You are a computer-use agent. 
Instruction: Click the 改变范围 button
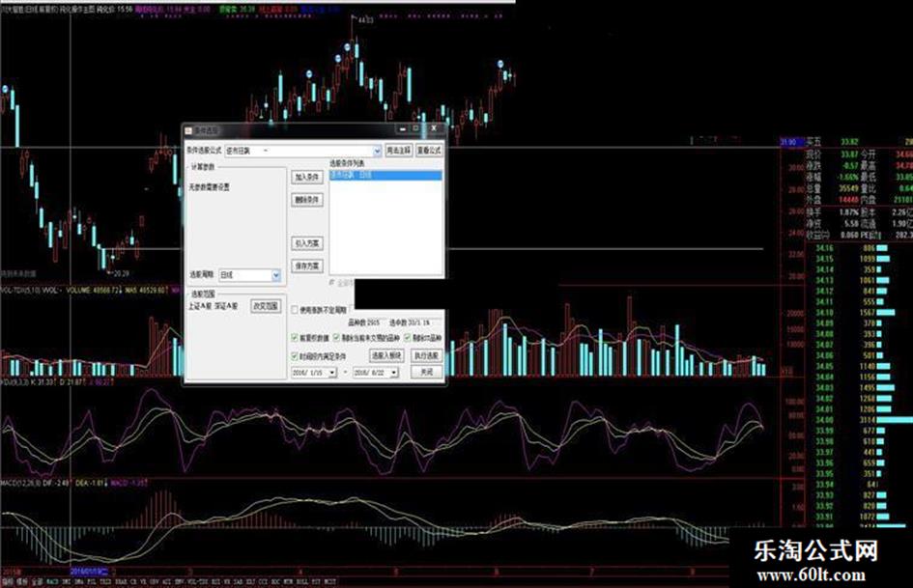pos(266,306)
